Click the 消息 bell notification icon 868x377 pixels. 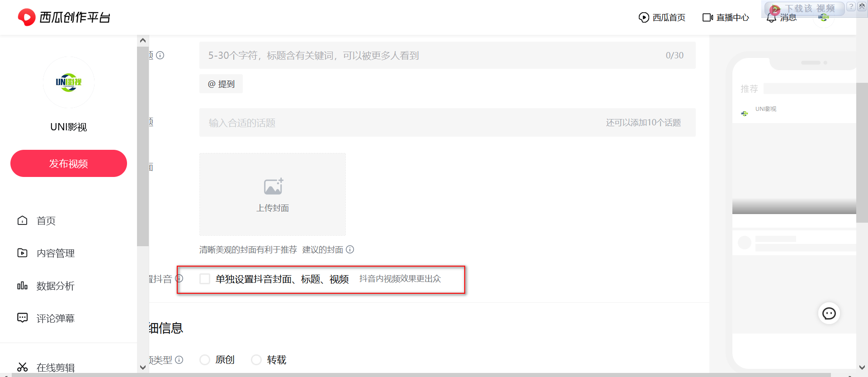coord(771,18)
